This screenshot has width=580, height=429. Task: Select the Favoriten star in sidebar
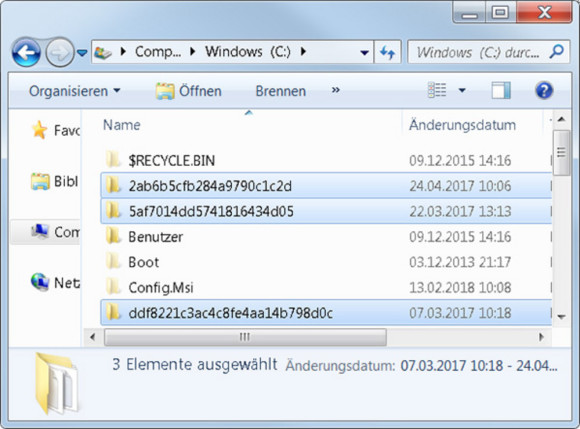pos(39,130)
